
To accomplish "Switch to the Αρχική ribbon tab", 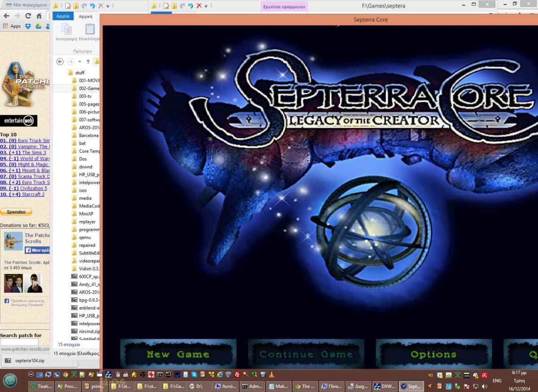I will (x=85, y=16).
